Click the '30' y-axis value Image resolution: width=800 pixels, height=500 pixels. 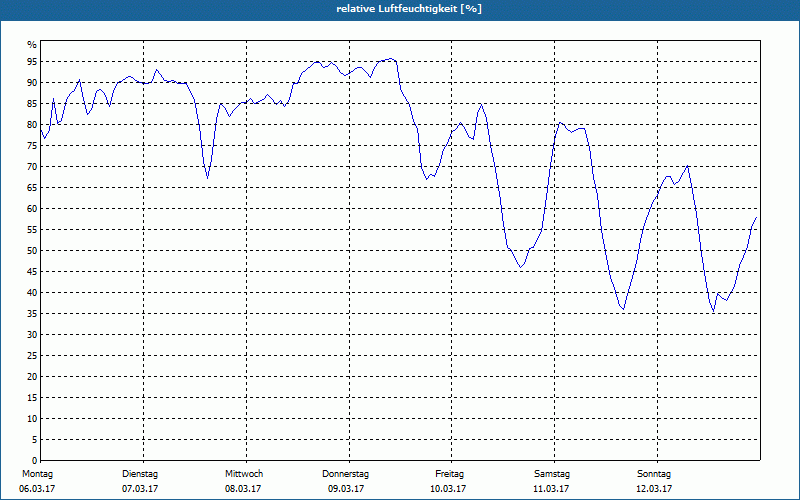click(32, 335)
